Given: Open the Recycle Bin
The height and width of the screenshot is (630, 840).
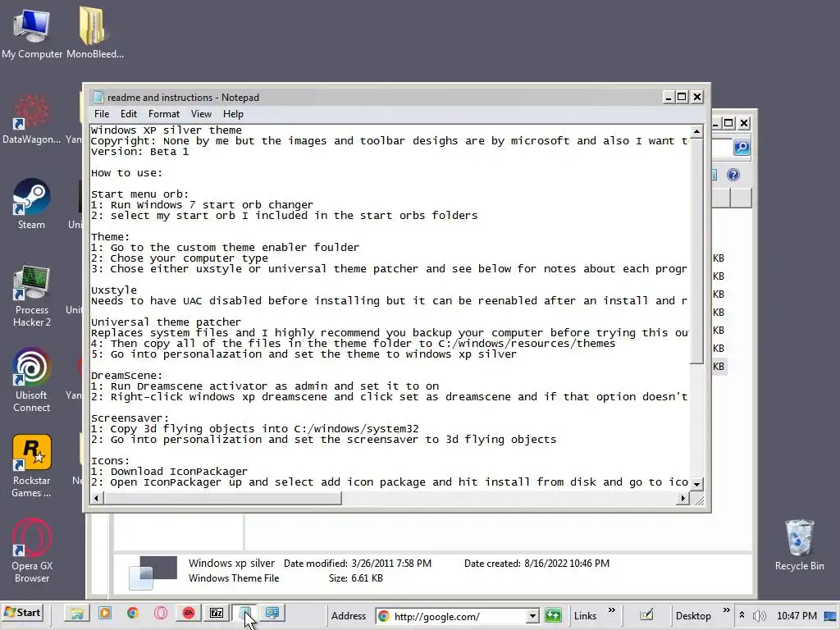Looking at the screenshot, I should click(799, 545).
